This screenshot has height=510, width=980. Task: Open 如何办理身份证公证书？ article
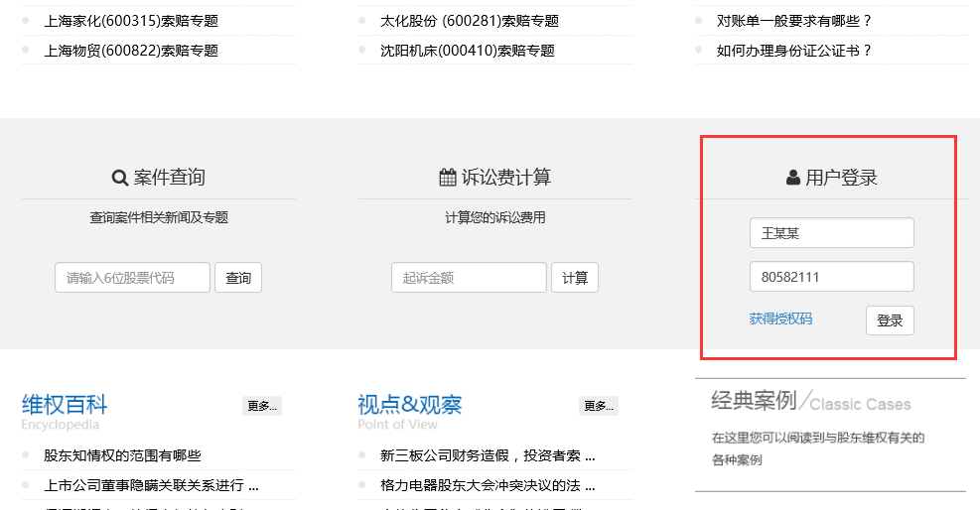point(794,51)
